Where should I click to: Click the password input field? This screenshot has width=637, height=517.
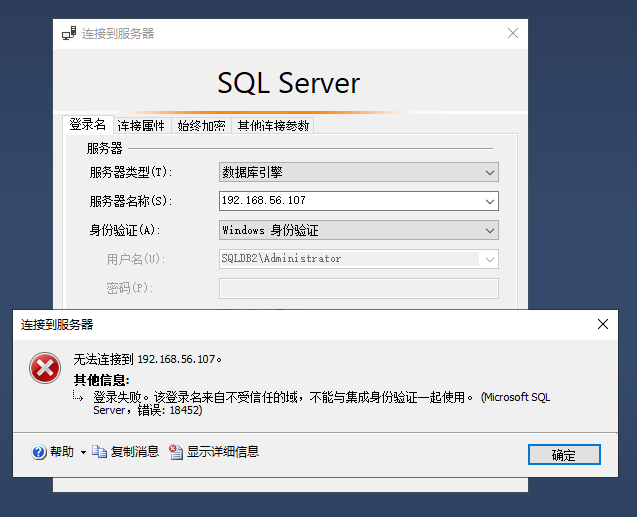[359, 288]
